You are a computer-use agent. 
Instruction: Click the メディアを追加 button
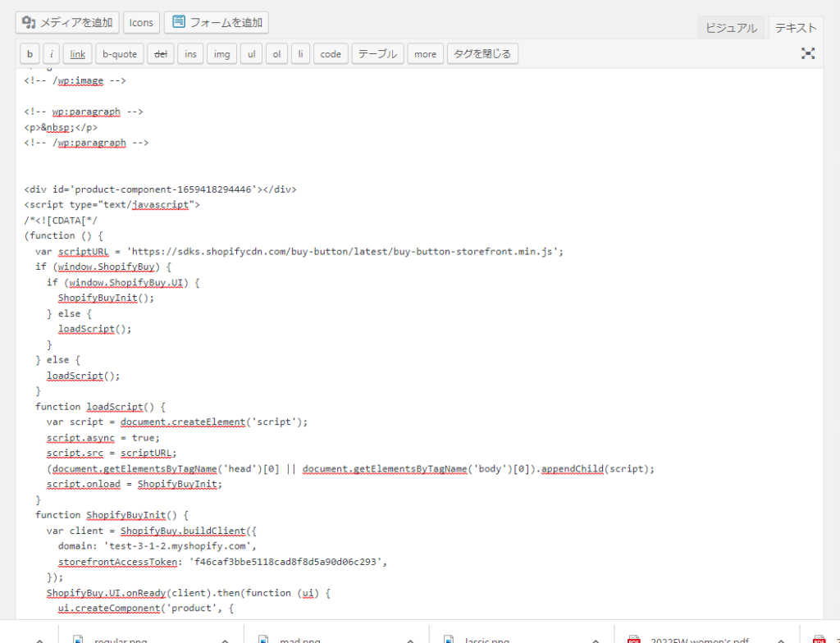pyautogui.click(x=67, y=22)
